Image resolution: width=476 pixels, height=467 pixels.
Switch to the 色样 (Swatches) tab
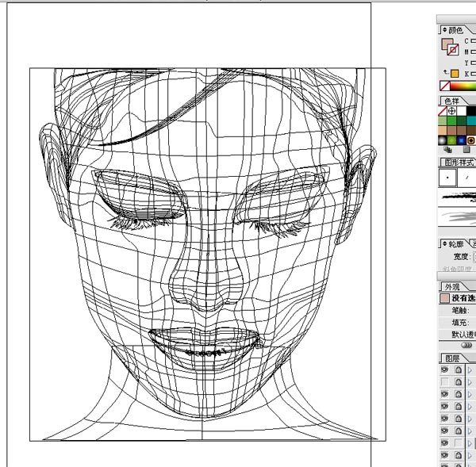[x=451, y=101]
